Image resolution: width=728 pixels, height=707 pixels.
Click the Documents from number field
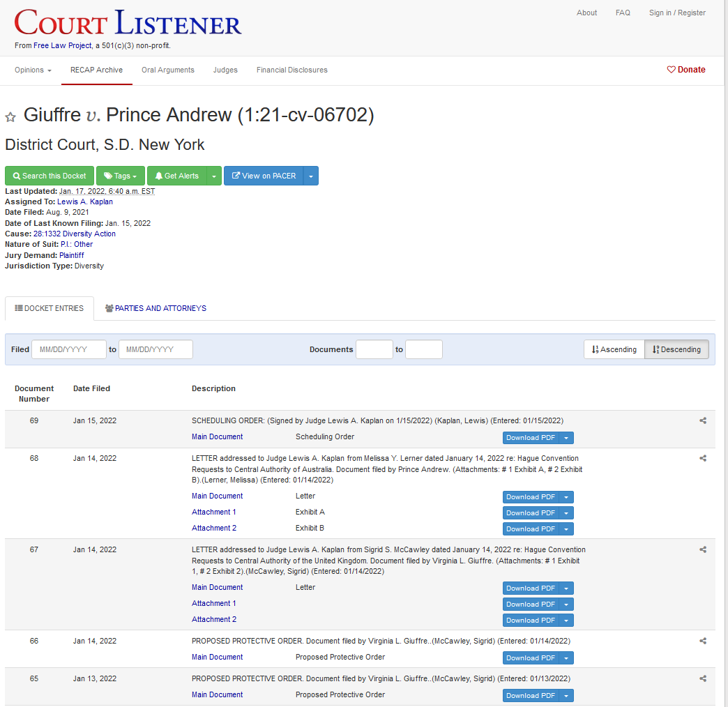(374, 349)
